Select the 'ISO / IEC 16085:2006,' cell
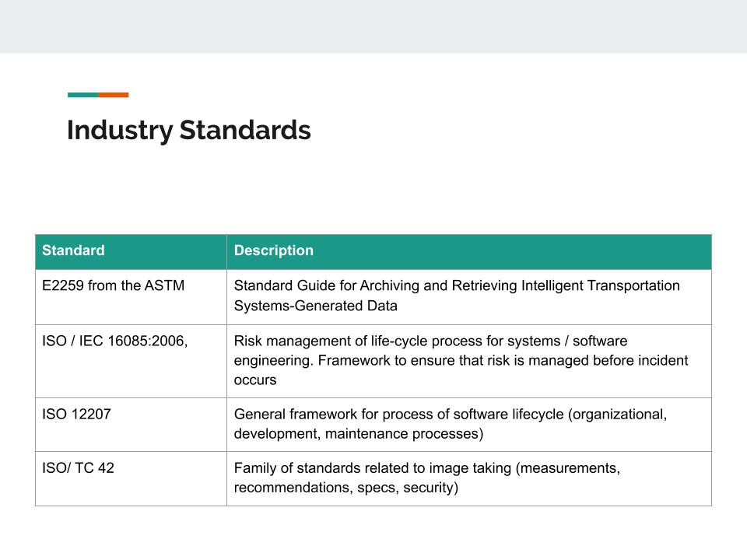This screenshot has height=560, width=747. coord(131,362)
